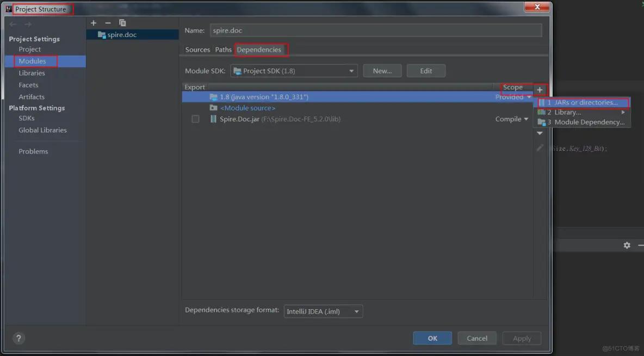Viewport: 644px width, 356px height.
Task: Open Libraries settings
Action: coord(32,73)
